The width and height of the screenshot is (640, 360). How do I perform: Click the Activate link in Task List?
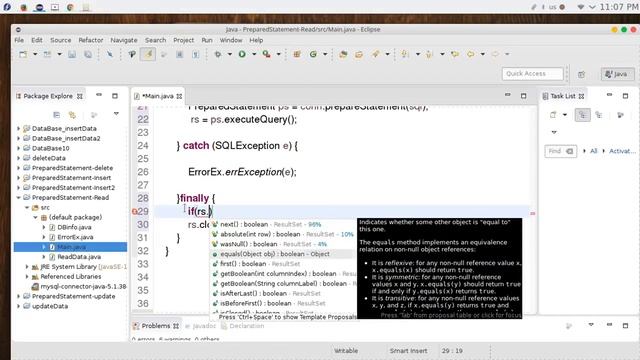coord(622,151)
